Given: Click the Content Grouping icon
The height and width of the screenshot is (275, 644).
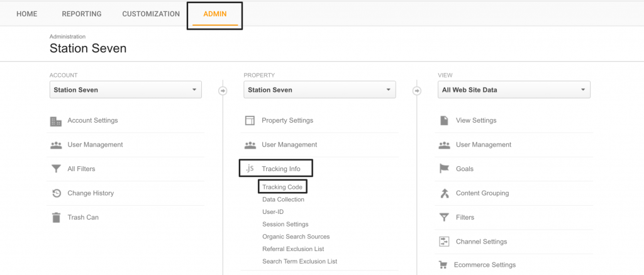Looking at the screenshot, I should coord(444,193).
